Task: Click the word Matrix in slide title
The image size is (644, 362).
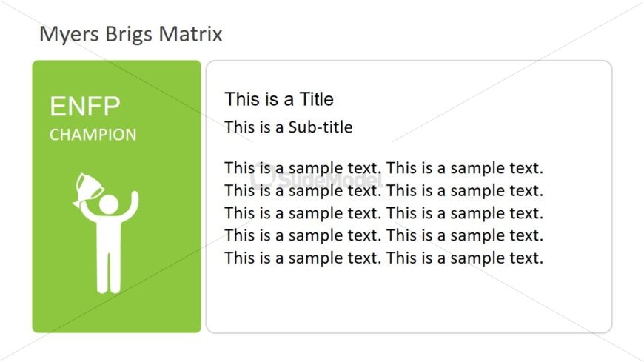Action: tap(190, 34)
